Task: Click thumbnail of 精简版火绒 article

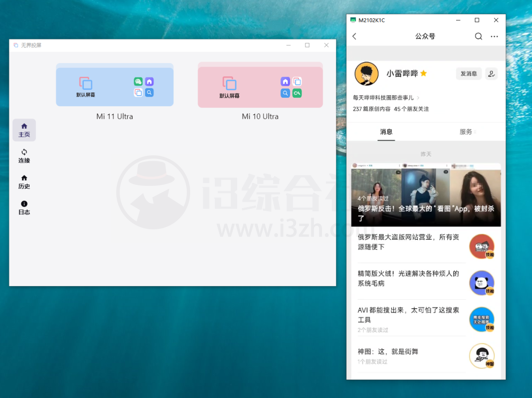Action: (x=481, y=283)
